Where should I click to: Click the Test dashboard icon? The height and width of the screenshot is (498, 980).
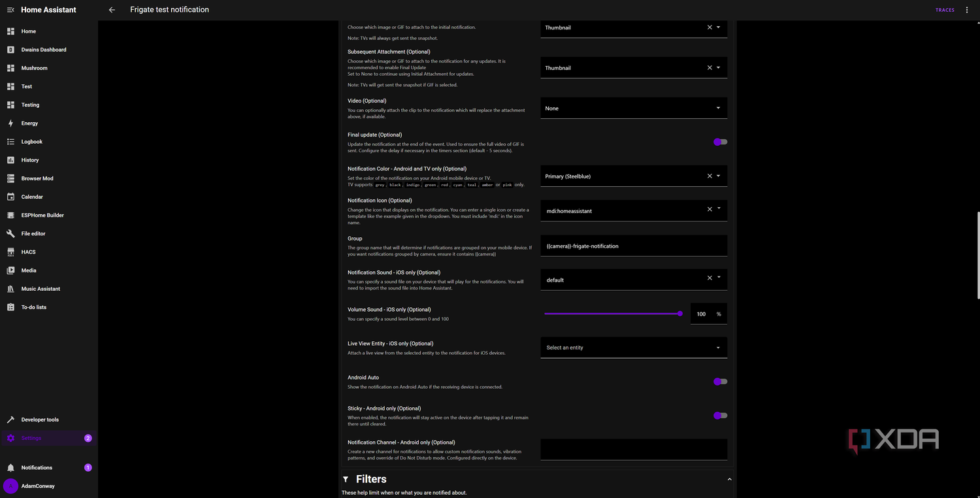[x=10, y=86]
